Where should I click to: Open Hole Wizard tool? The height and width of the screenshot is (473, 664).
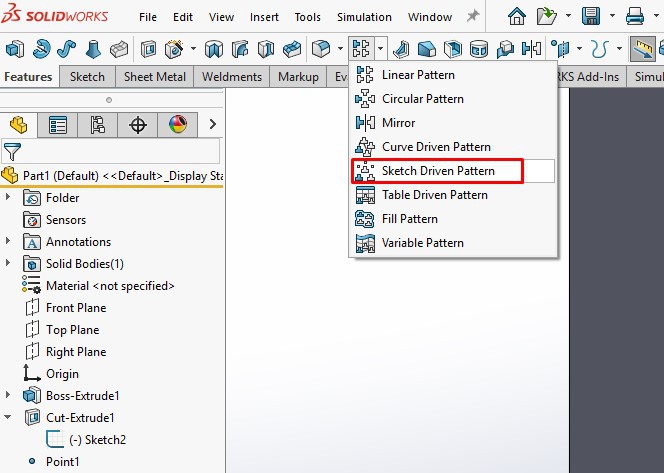pyautogui.click(x=174, y=49)
